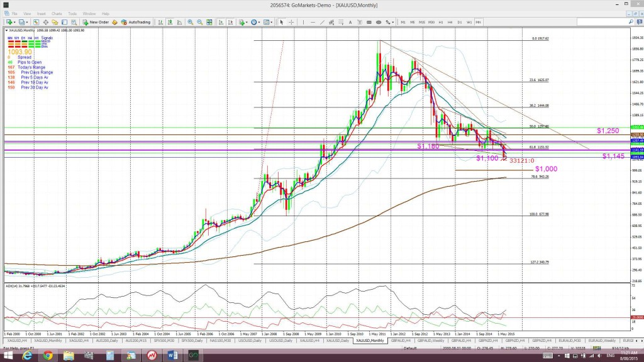This screenshot has width=644, height=362.
Task: Toggle chart shift icon
Action: pos(230,22)
